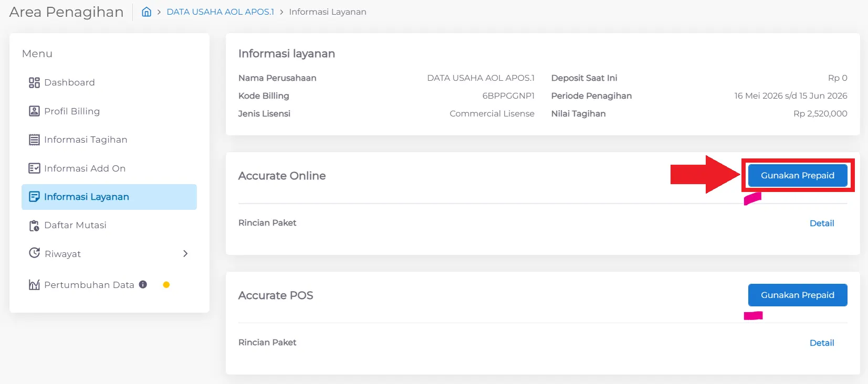The width and height of the screenshot is (868, 384).
Task: Select Informasi Add On menu
Action: (x=109, y=168)
